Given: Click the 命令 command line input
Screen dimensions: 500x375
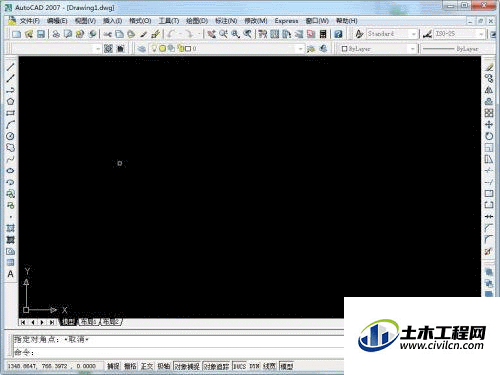Looking at the screenshot, I should tap(178, 352).
